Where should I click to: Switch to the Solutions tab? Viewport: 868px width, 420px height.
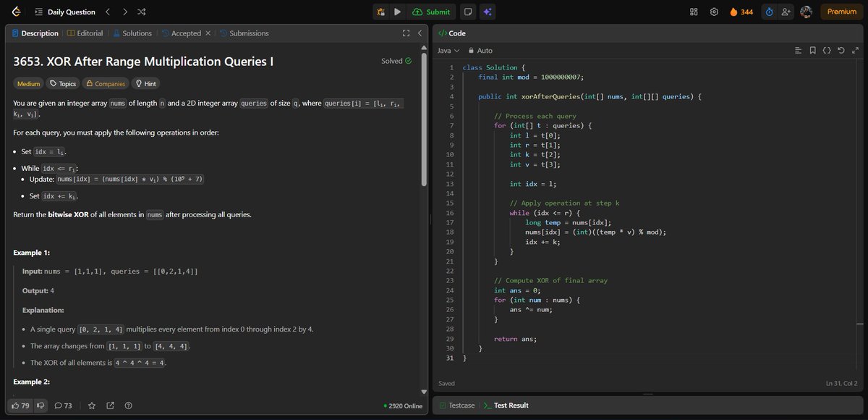click(x=132, y=33)
